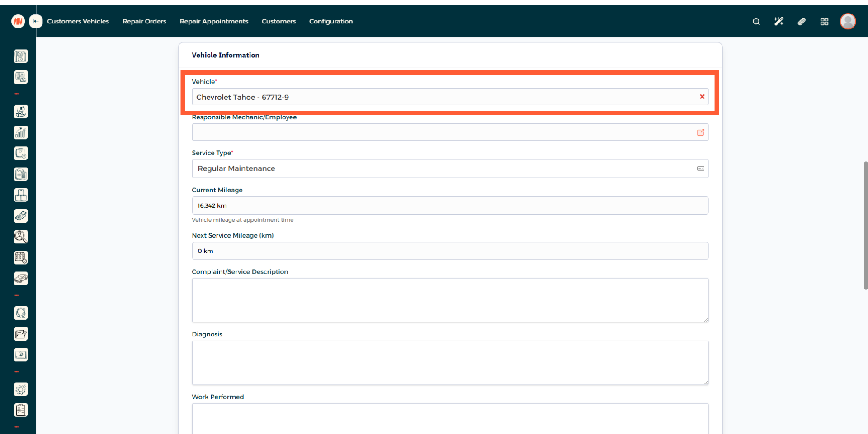Collapse the sidebar with arrow button

[36, 21]
